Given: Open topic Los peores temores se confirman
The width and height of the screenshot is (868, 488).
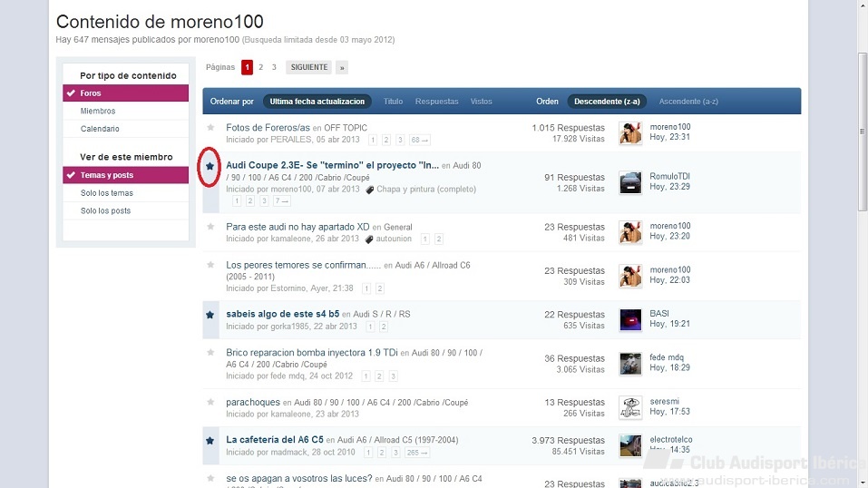Looking at the screenshot, I should point(303,265).
